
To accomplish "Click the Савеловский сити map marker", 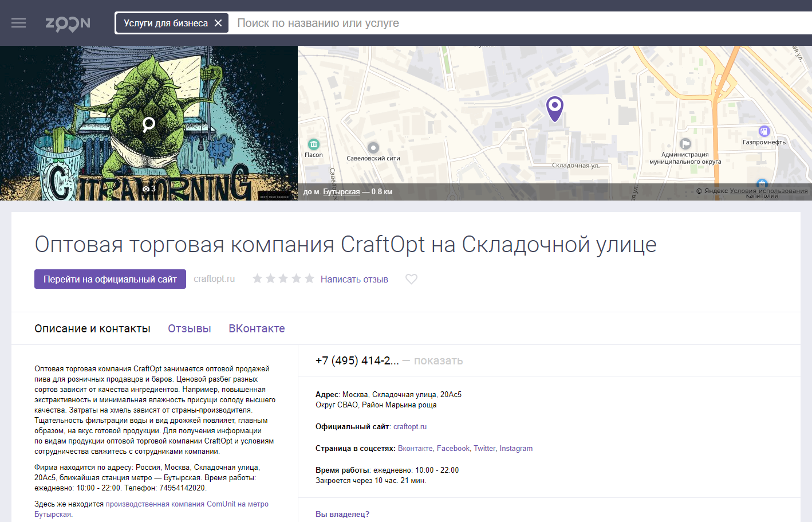I will [373, 148].
